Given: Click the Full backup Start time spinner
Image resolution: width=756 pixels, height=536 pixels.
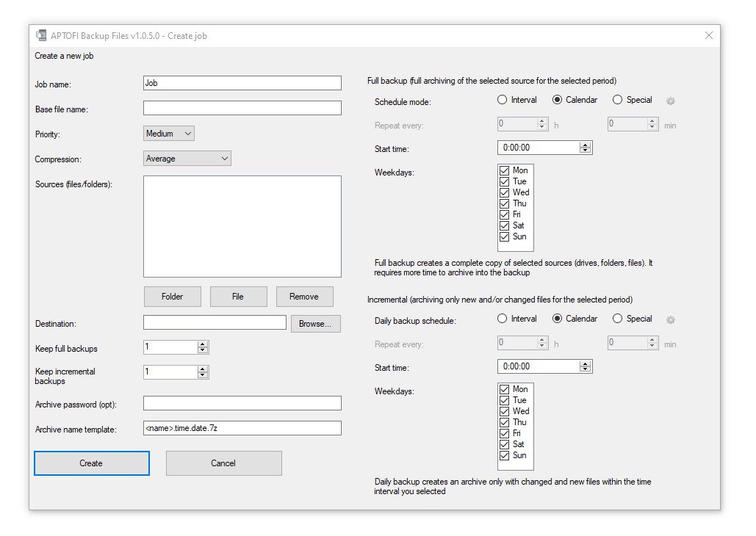Looking at the screenshot, I should [x=585, y=148].
